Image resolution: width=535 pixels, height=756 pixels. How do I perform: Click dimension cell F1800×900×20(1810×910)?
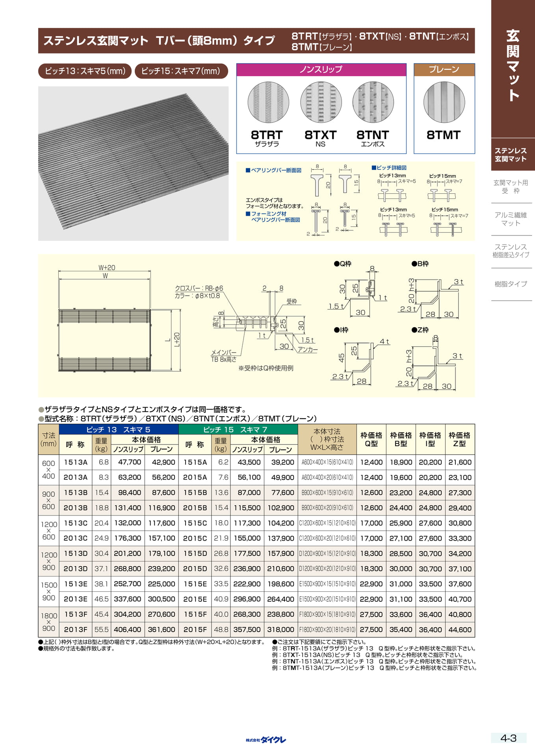pos(327,630)
